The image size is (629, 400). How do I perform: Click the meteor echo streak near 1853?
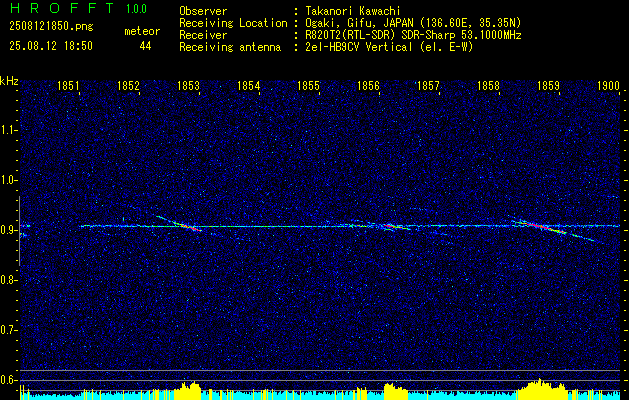pos(179,223)
